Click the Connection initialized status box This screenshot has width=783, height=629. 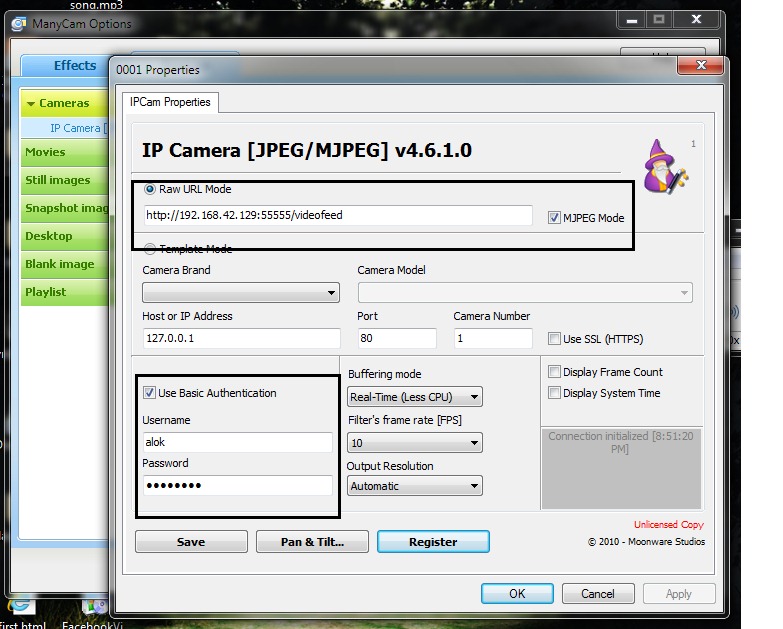pyautogui.click(x=621, y=468)
